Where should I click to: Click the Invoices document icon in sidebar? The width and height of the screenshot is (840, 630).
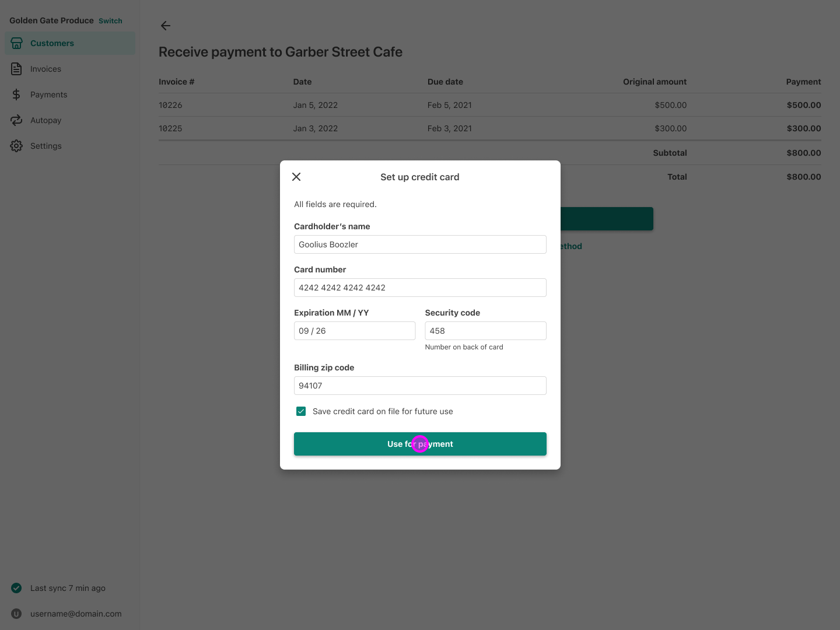16,69
